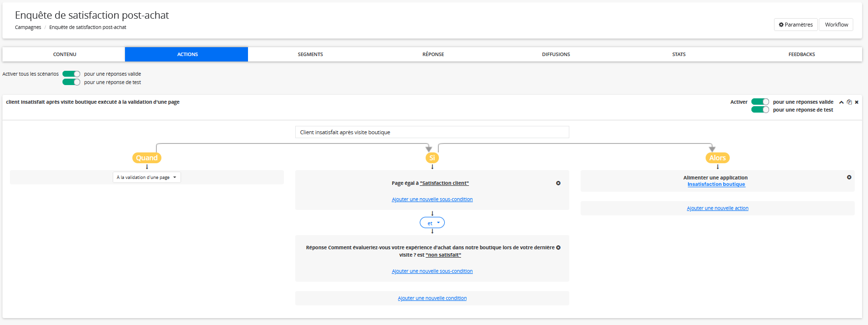Disable this scenario for test responses
Viewport: 868px width, 325px height.
760,110
